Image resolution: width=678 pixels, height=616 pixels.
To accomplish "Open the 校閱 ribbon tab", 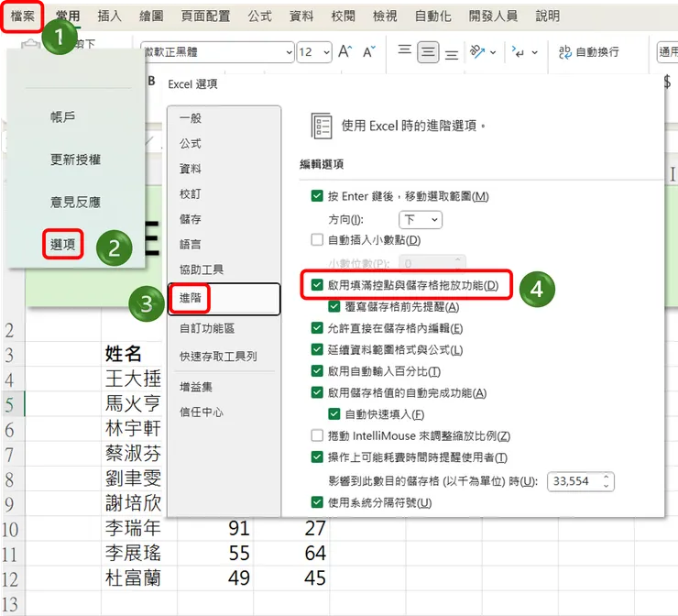I will click(x=343, y=16).
